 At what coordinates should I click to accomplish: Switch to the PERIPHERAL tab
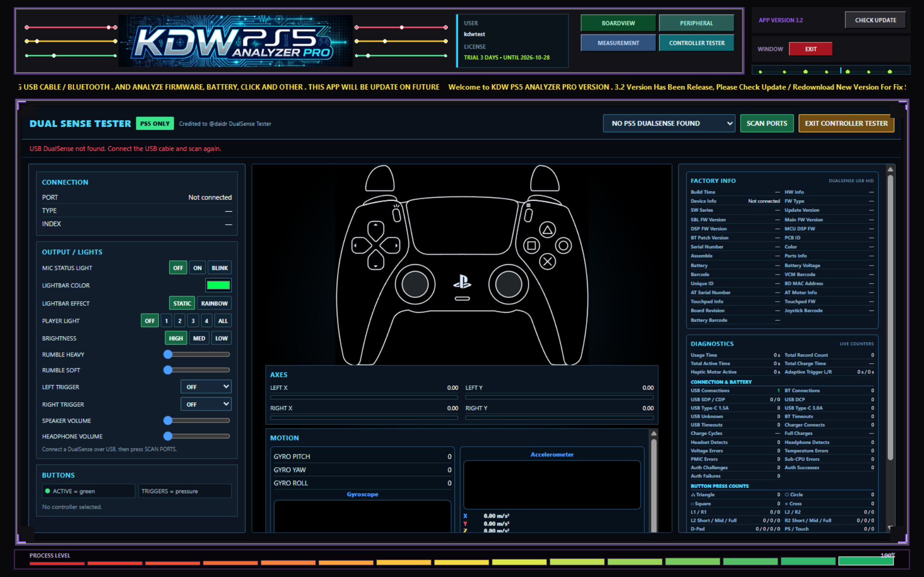pos(696,23)
